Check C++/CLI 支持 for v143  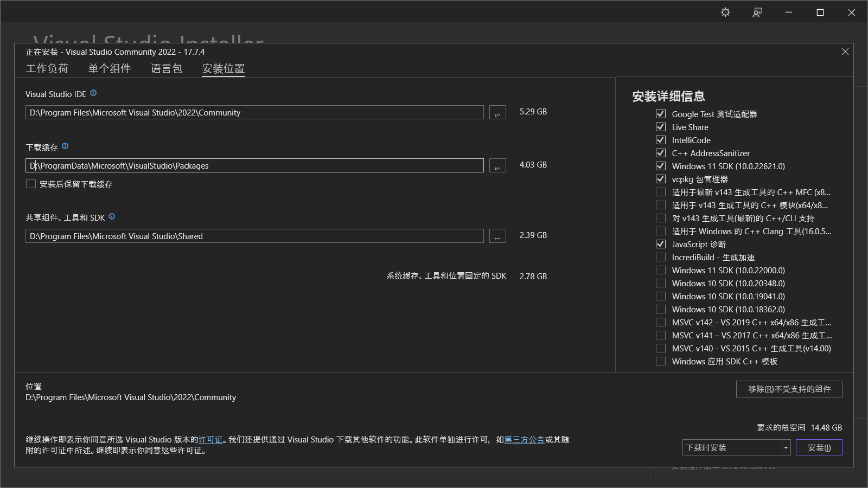661,218
